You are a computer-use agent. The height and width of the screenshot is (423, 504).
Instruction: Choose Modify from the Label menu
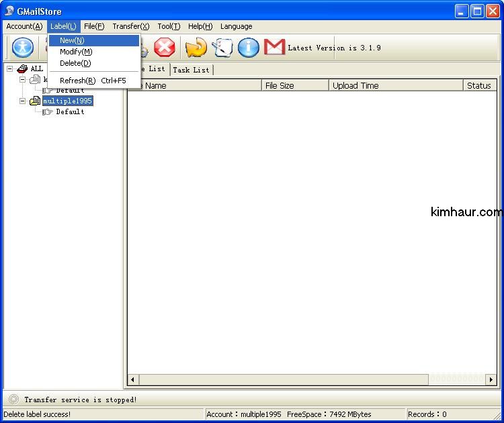(x=76, y=52)
